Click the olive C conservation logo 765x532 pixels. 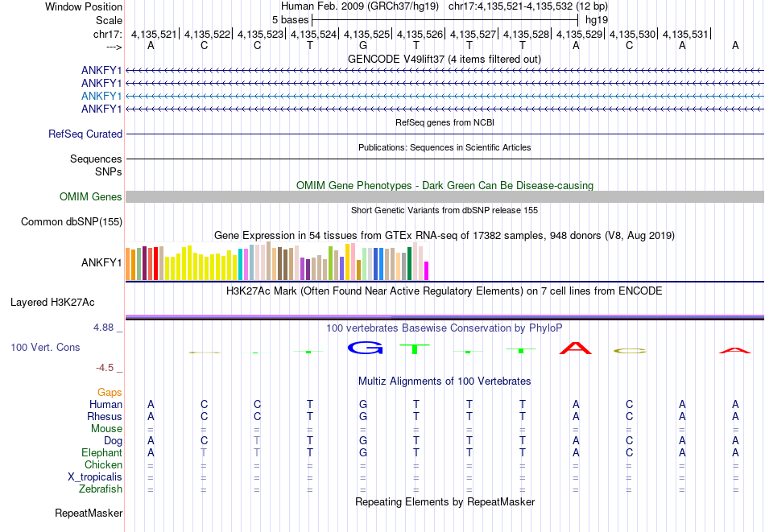[630, 351]
